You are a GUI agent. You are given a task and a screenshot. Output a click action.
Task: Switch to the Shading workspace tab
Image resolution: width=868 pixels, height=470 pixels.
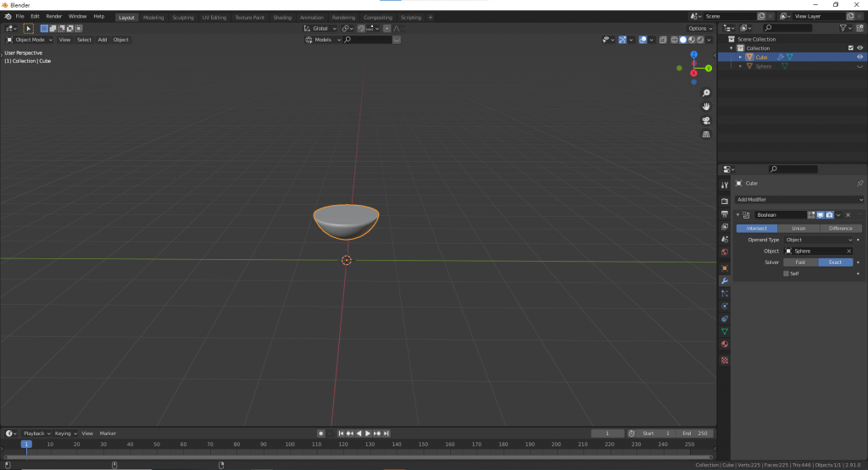[x=282, y=18]
